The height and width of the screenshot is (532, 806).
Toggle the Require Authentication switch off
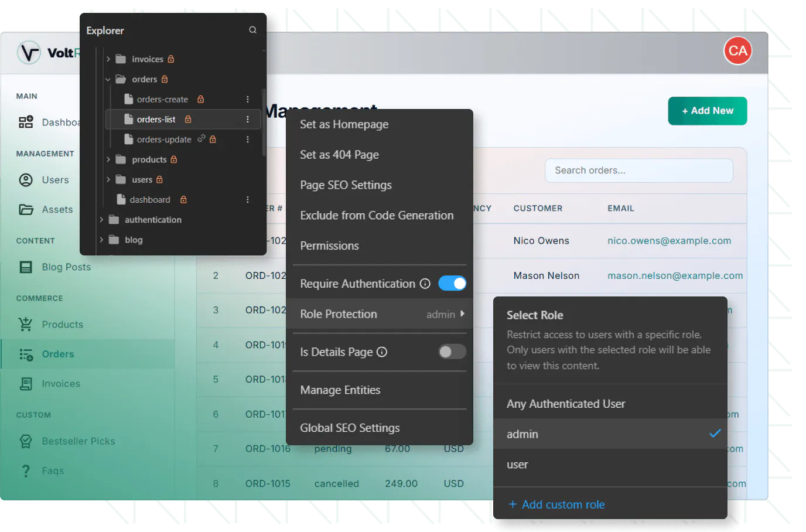[x=452, y=284]
